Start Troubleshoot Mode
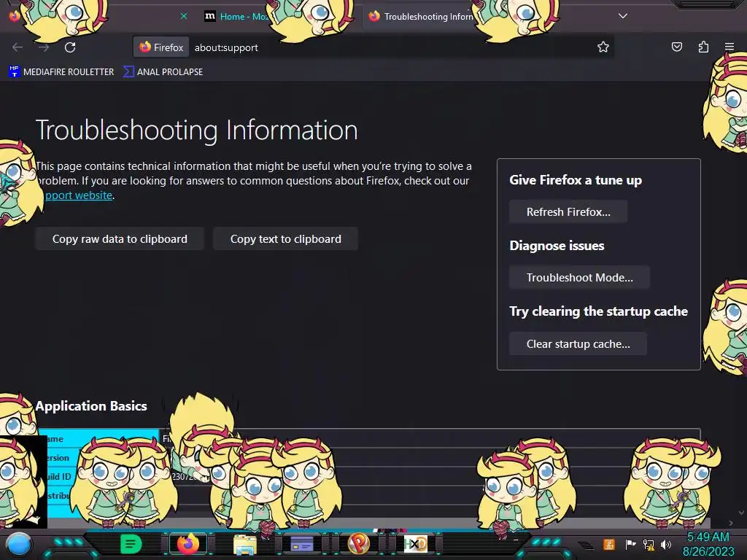This screenshot has height=560, width=747. tap(579, 278)
